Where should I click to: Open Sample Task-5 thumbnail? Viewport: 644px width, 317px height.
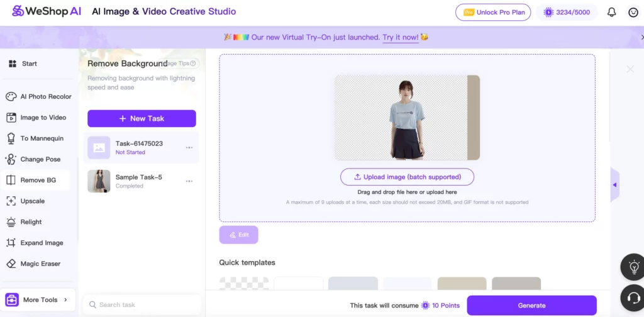click(x=99, y=181)
